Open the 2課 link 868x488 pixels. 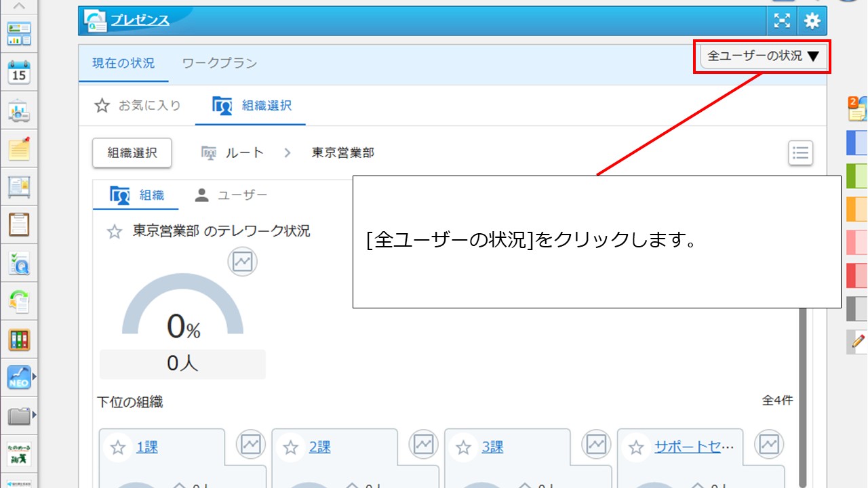click(x=320, y=447)
